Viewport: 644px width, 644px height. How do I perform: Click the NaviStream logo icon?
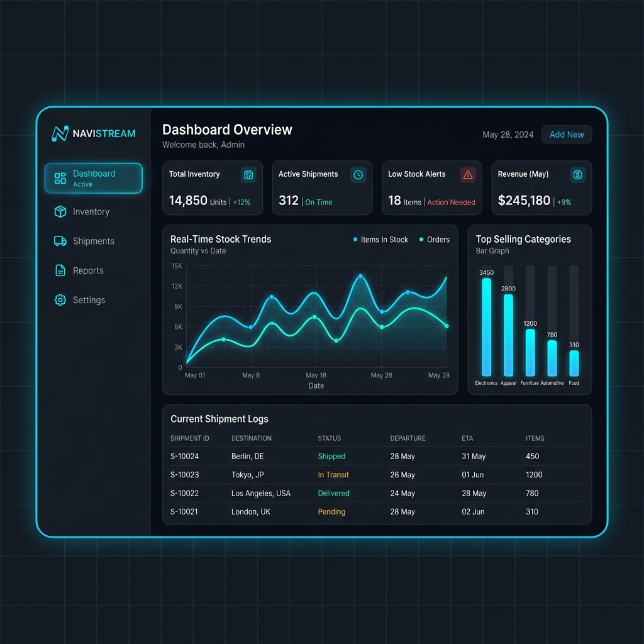click(x=60, y=133)
